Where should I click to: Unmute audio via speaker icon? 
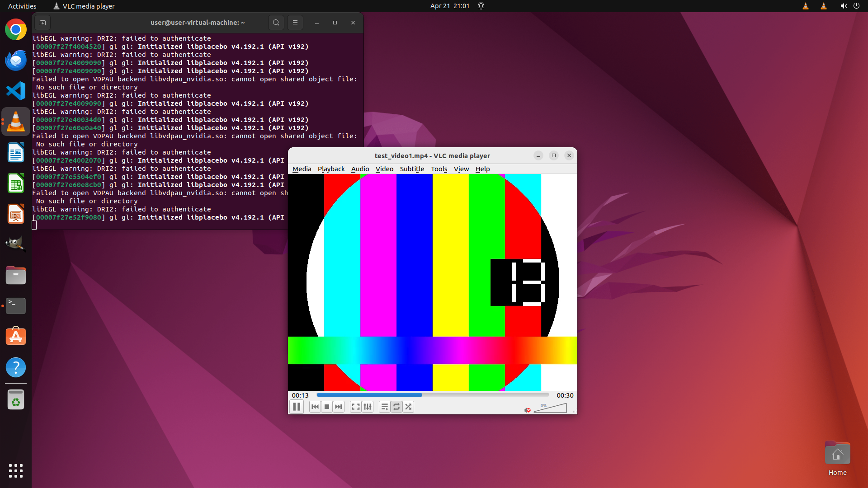(528, 410)
